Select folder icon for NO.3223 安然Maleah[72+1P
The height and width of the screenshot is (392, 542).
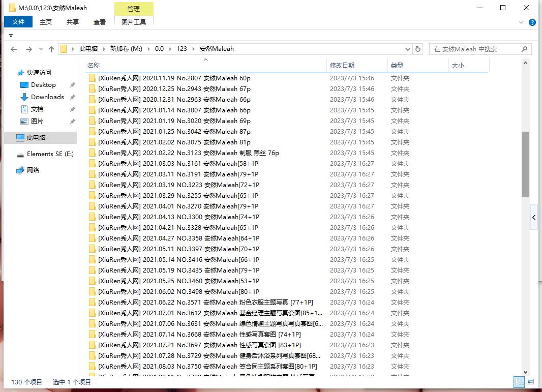tap(93, 185)
